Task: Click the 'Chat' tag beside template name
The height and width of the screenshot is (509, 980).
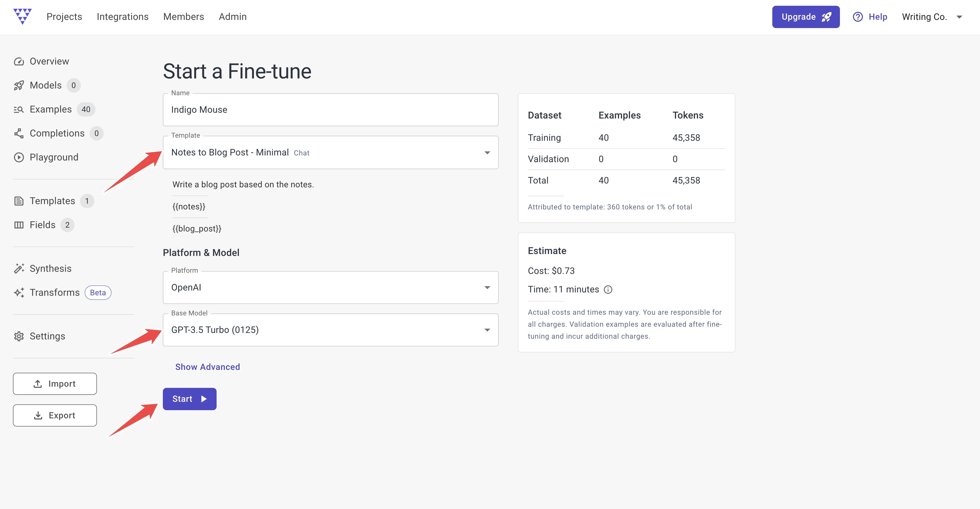Action: point(301,153)
